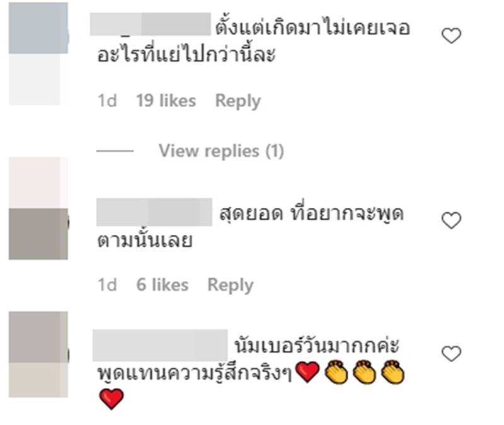Image resolution: width=504 pixels, height=425 pixels.
Task: Open avatar of the สุดยอด commenter
Action: click(x=38, y=208)
